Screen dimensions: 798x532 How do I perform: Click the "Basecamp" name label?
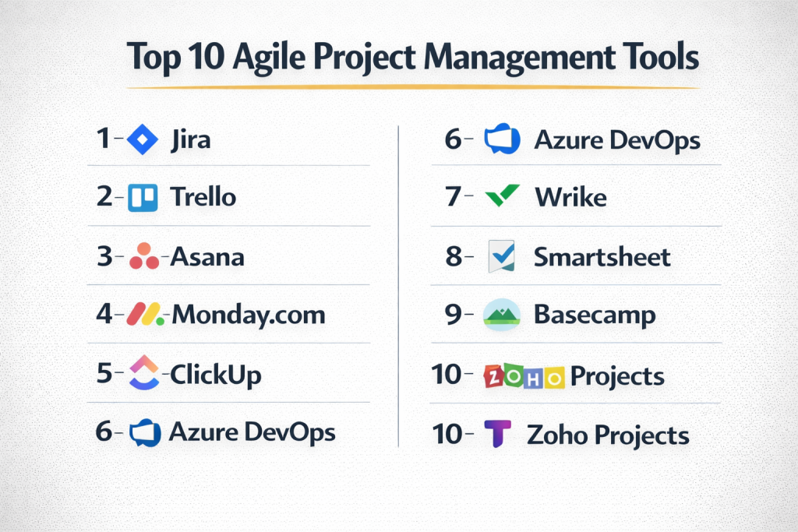coord(594,315)
